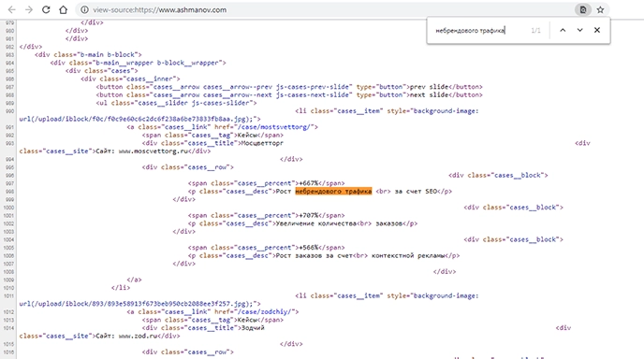Click the address bar URL
This screenshot has height=359, width=644.
pos(159,10)
